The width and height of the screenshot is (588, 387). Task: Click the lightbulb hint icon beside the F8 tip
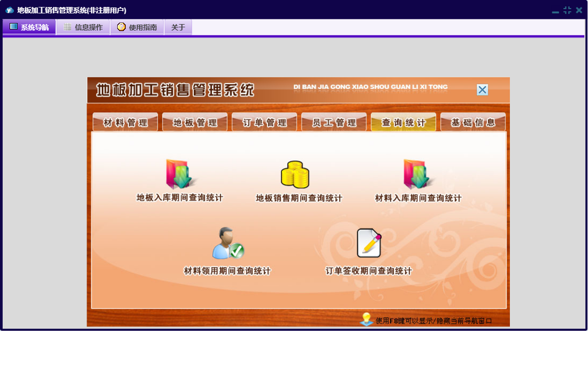pos(366,320)
